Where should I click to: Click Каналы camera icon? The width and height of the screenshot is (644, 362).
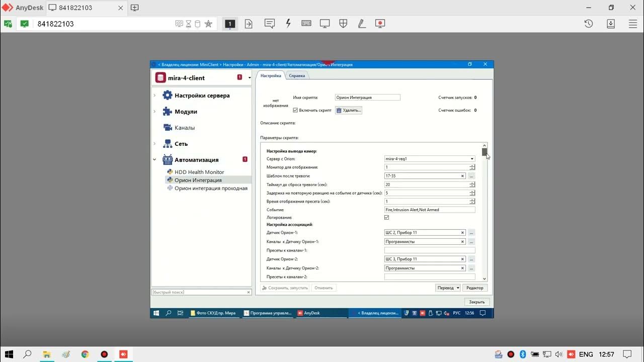tap(168, 128)
